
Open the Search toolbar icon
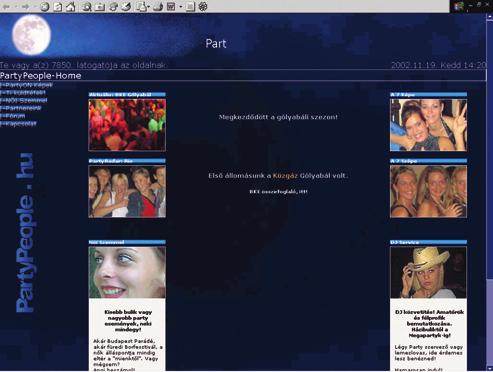tap(87, 7)
